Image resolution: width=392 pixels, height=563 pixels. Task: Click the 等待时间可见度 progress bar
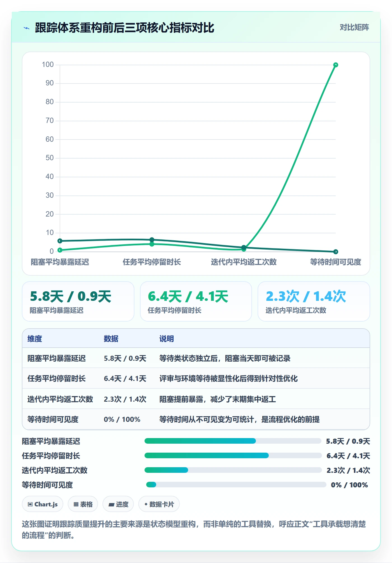point(236,485)
